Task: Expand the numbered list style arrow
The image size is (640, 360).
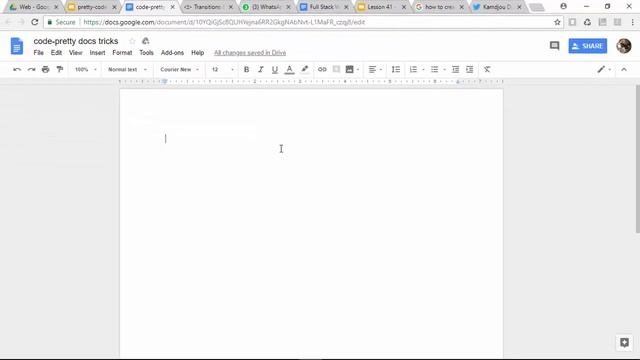Action: click(x=423, y=70)
